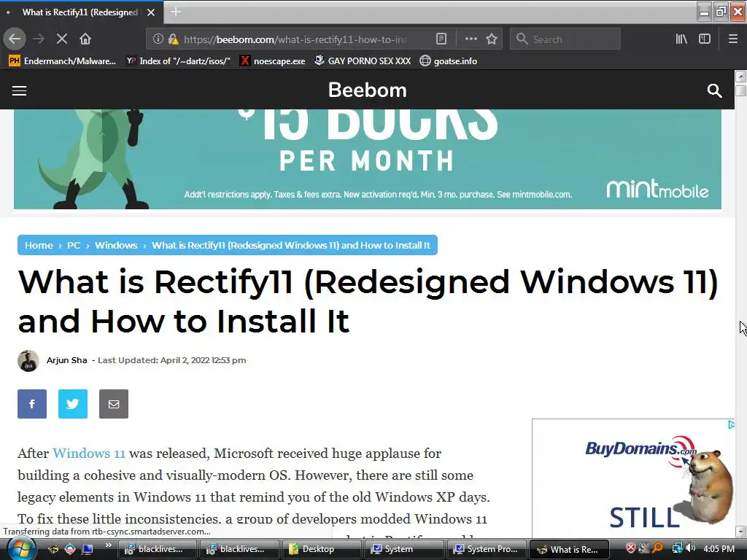Image resolution: width=747 pixels, height=560 pixels.
Task: Toggle the browser sidebar
Action: click(705, 39)
